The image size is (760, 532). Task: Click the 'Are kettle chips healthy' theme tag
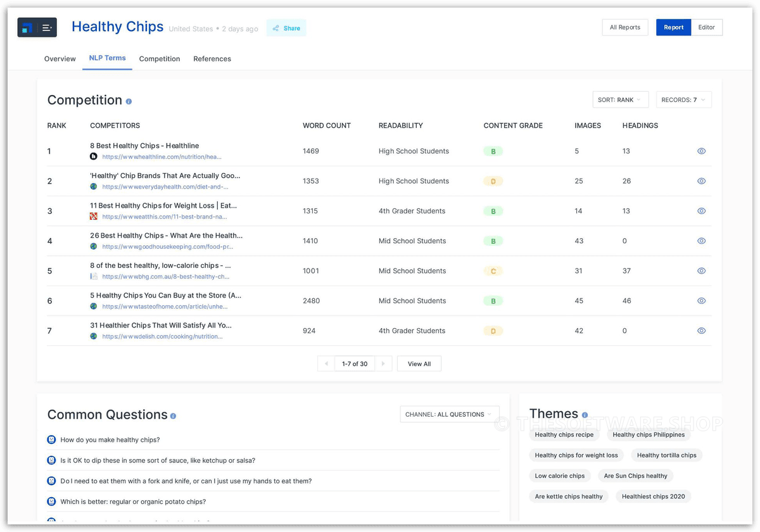pos(569,497)
